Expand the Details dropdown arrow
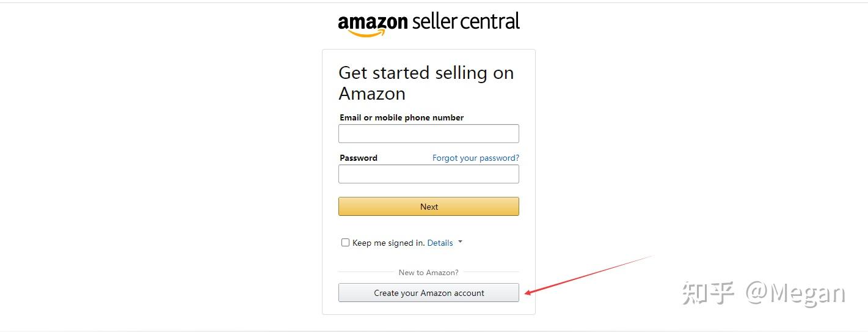This screenshot has width=868, height=332. (x=461, y=242)
